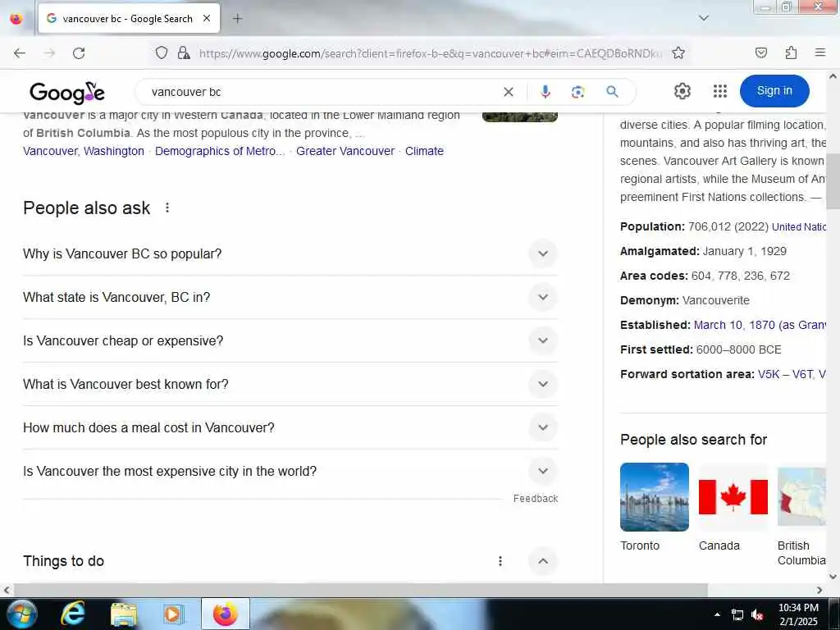Open the Vancouver, Washington link
Image resolution: width=840 pixels, height=630 pixels.
pos(84,151)
